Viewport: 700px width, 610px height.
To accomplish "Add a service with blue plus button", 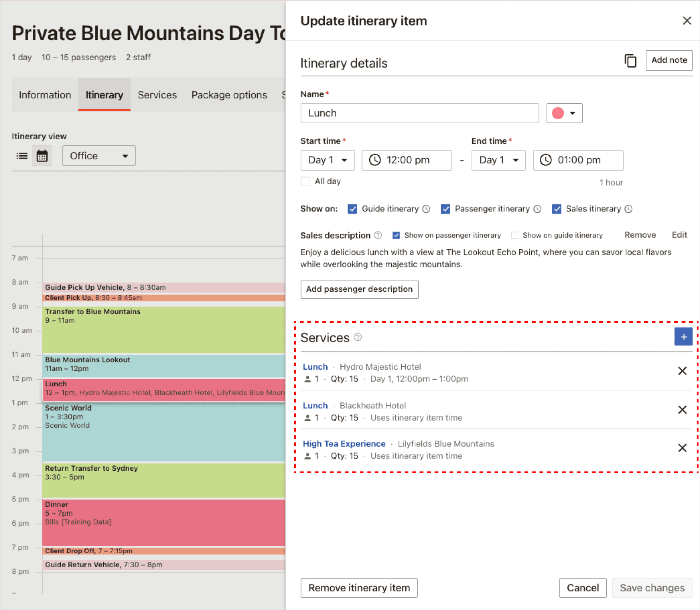I will coord(683,337).
